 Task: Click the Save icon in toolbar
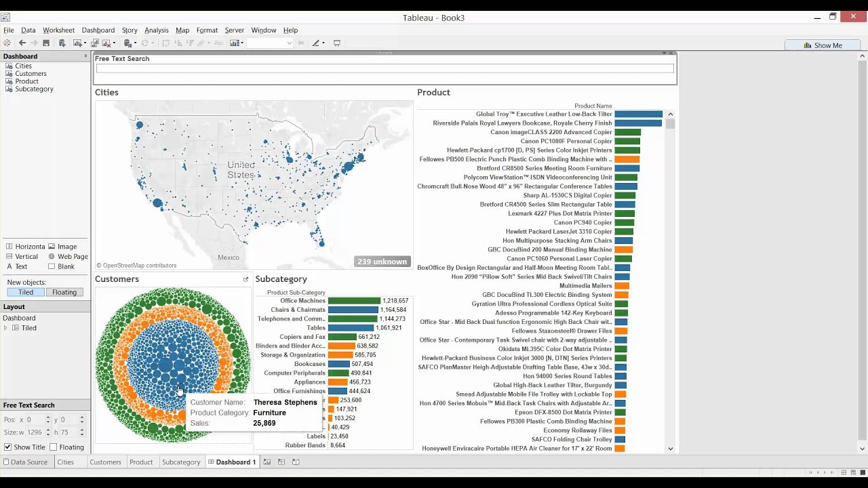tap(46, 43)
